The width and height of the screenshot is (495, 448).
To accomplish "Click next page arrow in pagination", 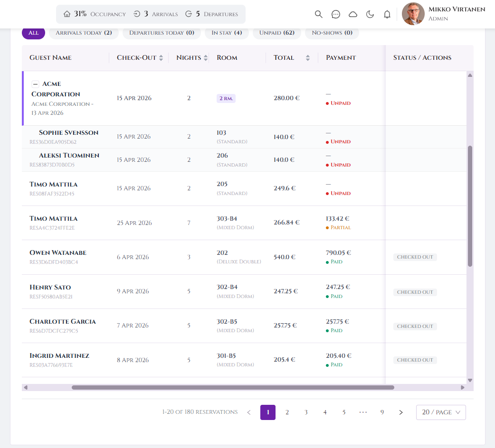I will [401, 412].
